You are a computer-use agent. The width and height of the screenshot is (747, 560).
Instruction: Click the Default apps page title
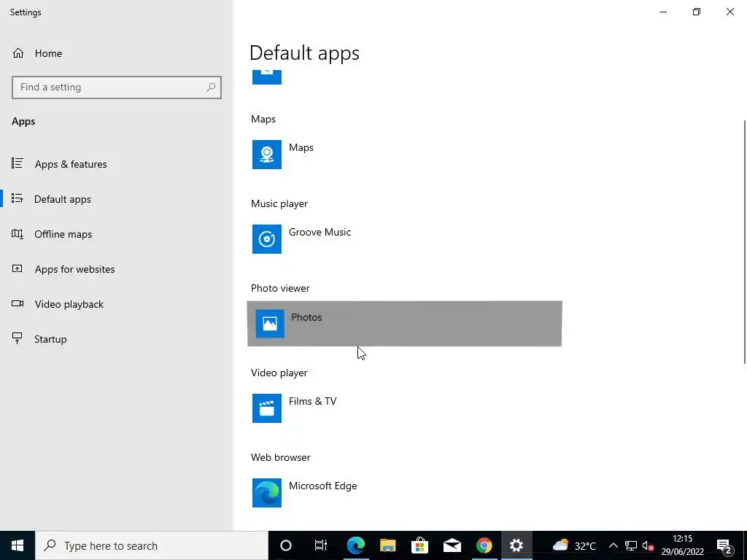pyautogui.click(x=304, y=52)
